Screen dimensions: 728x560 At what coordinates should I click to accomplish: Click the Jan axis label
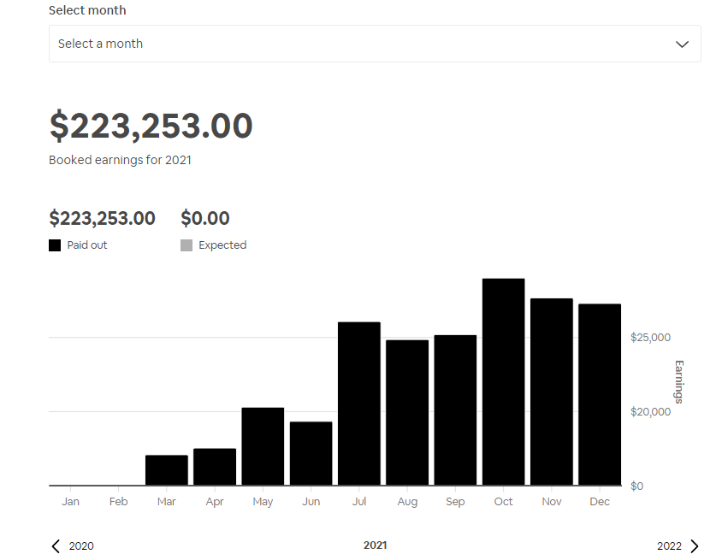(x=70, y=502)
